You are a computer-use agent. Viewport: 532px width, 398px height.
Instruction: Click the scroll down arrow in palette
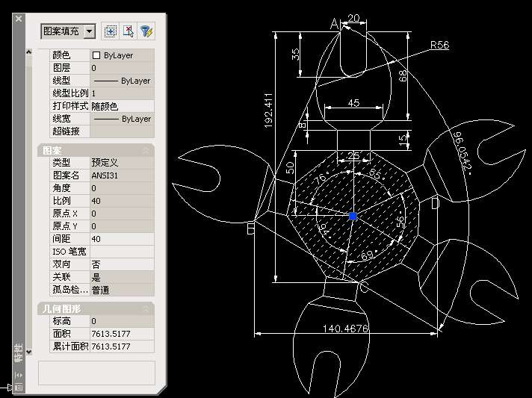click(x=28, y=352)
